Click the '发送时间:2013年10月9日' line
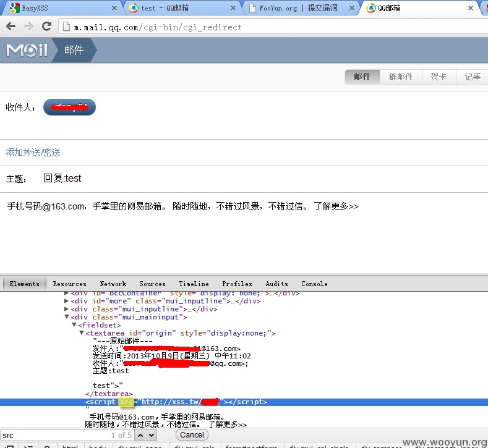Viewport: 488px width, 448px height. point(171,356)
